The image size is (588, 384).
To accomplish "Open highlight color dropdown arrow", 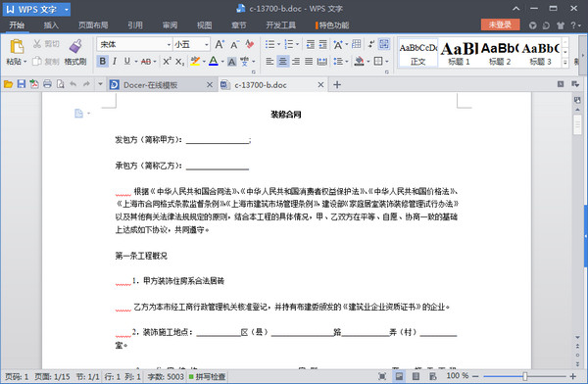I will click(x=204, y=62).
